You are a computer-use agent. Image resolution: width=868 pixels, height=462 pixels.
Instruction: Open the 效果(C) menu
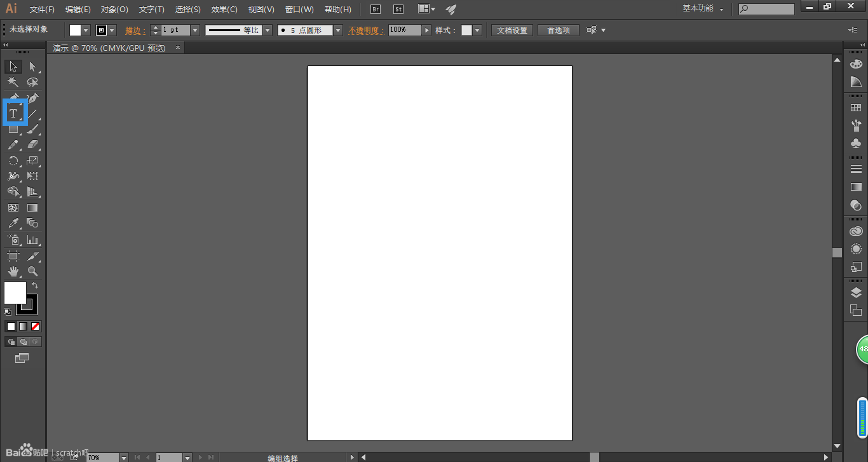tap(224, 10)
